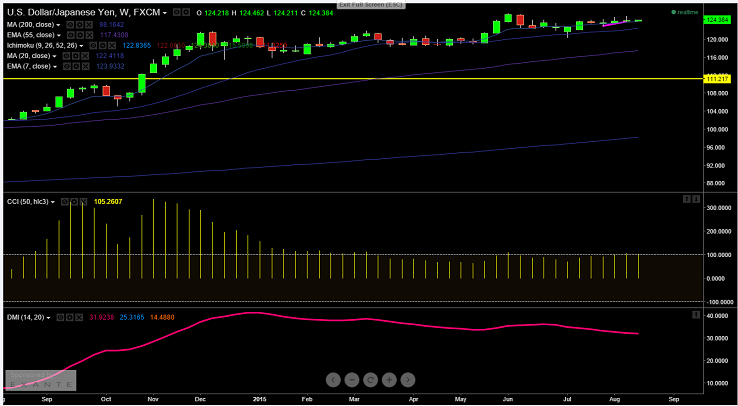
Task: Move the DMI pane up
Action: point(696,314)
